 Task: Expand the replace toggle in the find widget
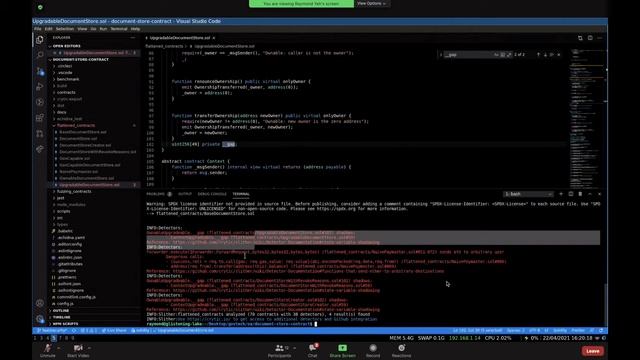[441, 55]
